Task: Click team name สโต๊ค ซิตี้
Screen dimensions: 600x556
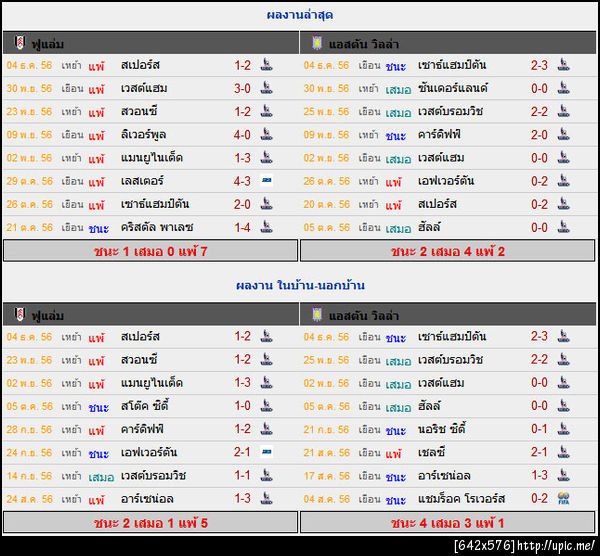Action: click(x=145, y=406)
